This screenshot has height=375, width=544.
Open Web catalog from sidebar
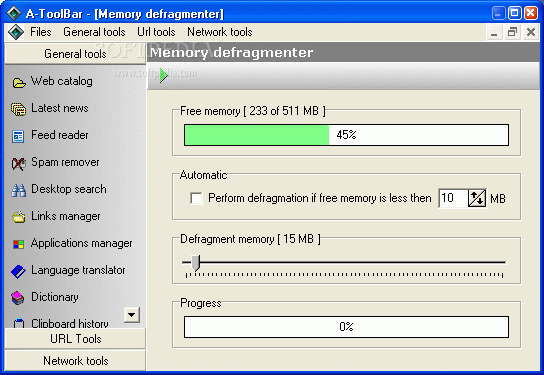[x=62, y=81]
